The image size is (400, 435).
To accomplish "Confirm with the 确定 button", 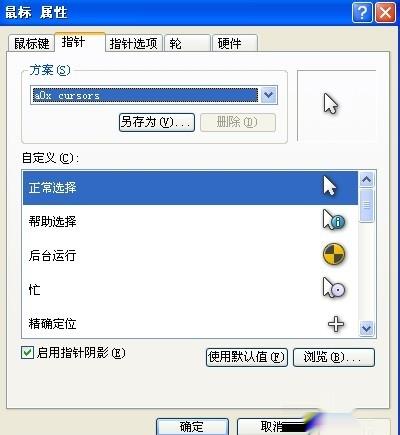I will point(192,426).
